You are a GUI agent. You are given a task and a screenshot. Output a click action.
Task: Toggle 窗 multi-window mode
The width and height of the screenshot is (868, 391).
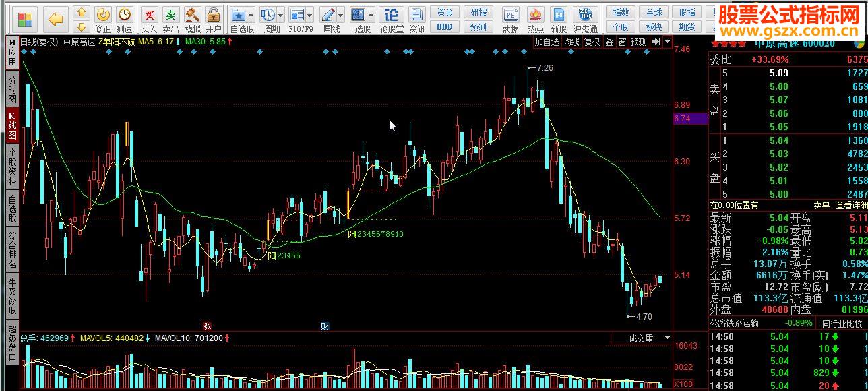click(x=622, y=42)
